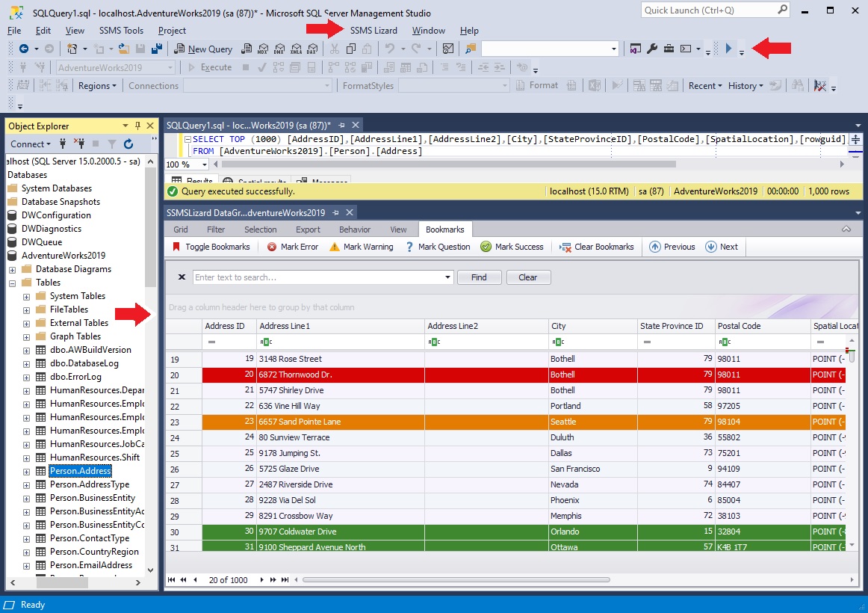Switch to the Selection ribbon tab
Viewport: 868px width, 613px height.
point(260,230)
